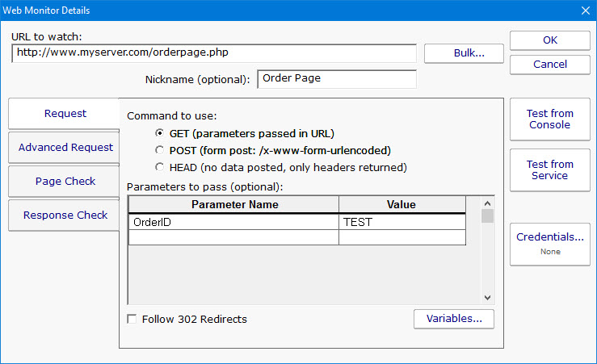597x364 pixels.
Task: Open the Variables... list
Action: 453,319
